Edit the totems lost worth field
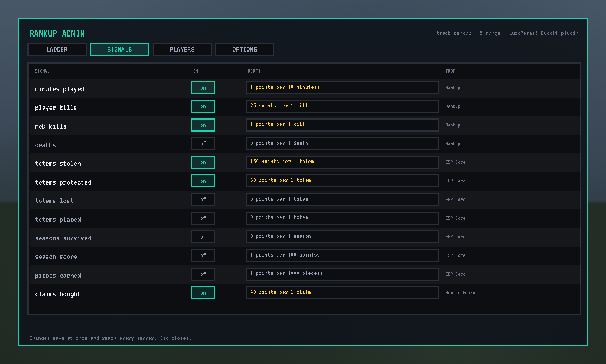606x364 pixels. coord(343,200)
